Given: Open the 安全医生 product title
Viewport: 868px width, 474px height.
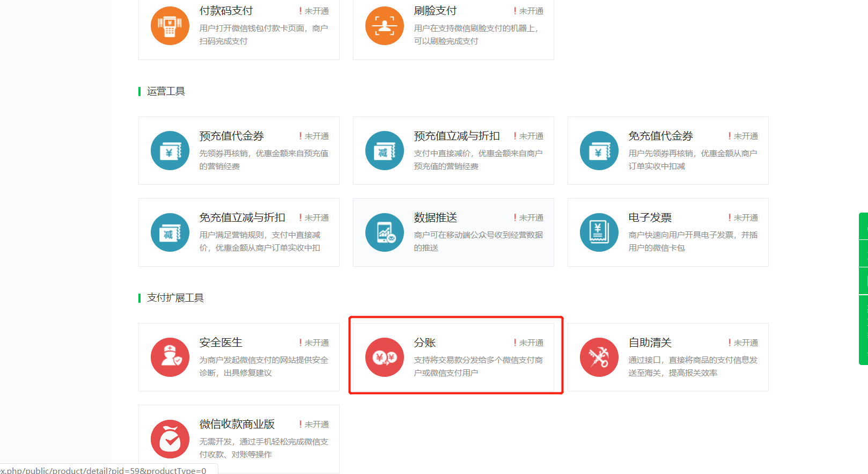Looking at the screenshot, I should click(x=220, y=343).
